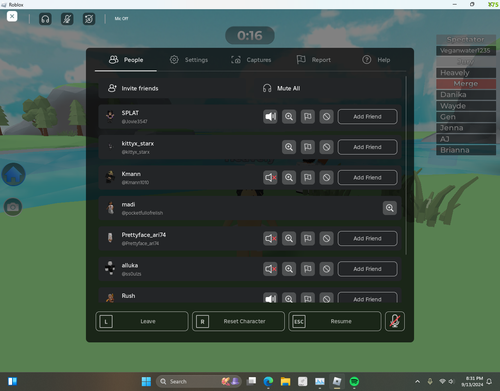Open Microsoft Edge from the taskbar

pyautogui.click(x=268, y=381)
